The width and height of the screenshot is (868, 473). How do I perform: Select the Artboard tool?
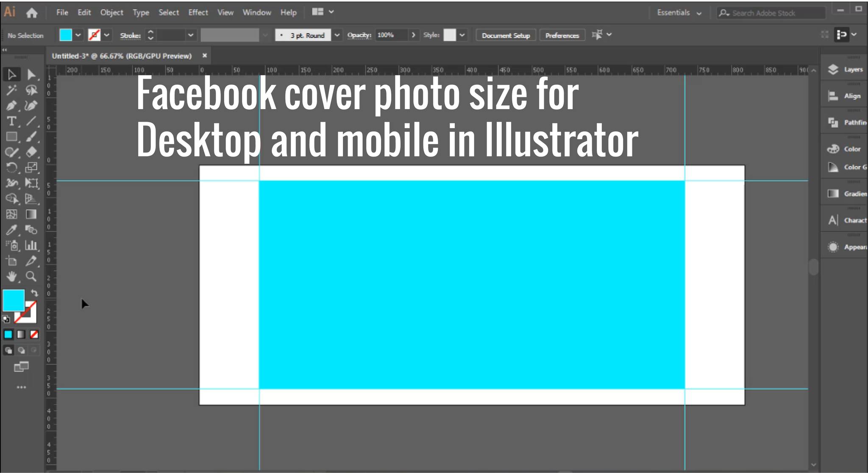click(x=11, y=261)
